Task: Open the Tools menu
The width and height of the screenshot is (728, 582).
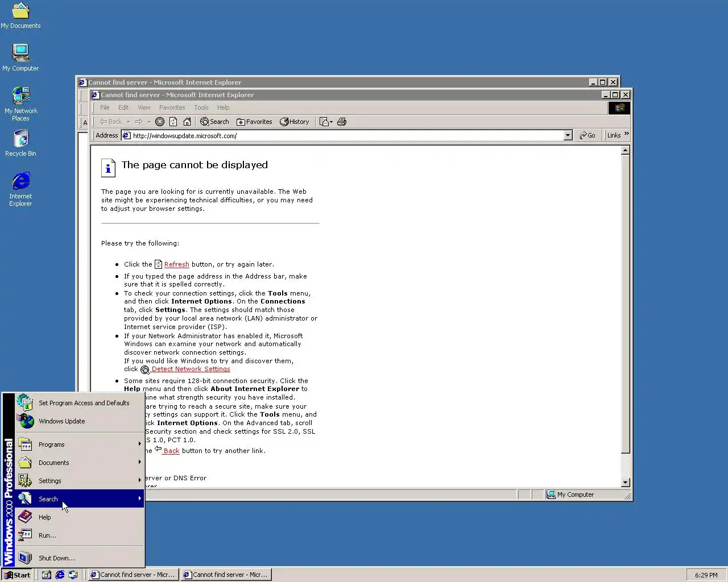Action: point(201,107)
